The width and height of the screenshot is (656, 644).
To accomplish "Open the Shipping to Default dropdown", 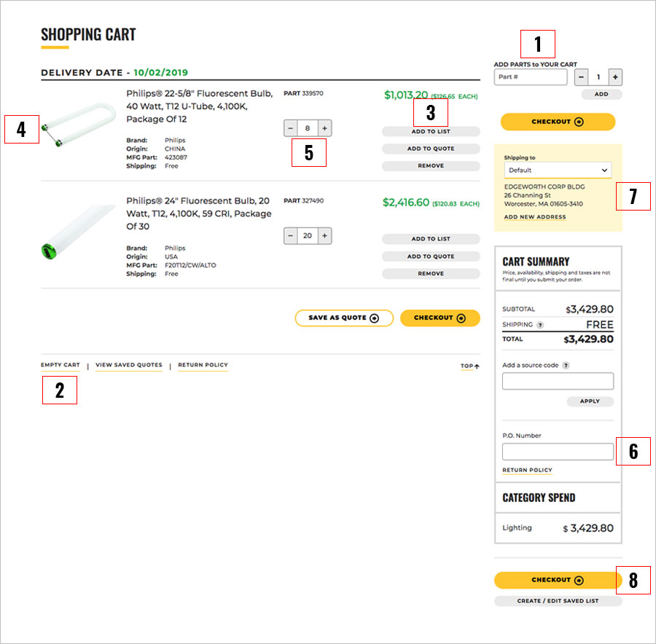I will tap(558, 170).
